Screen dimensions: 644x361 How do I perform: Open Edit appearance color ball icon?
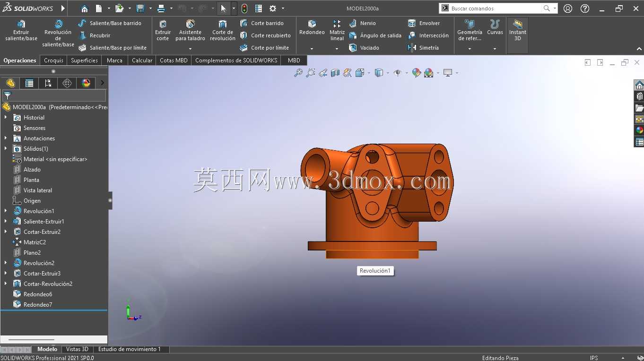(417, 73)
